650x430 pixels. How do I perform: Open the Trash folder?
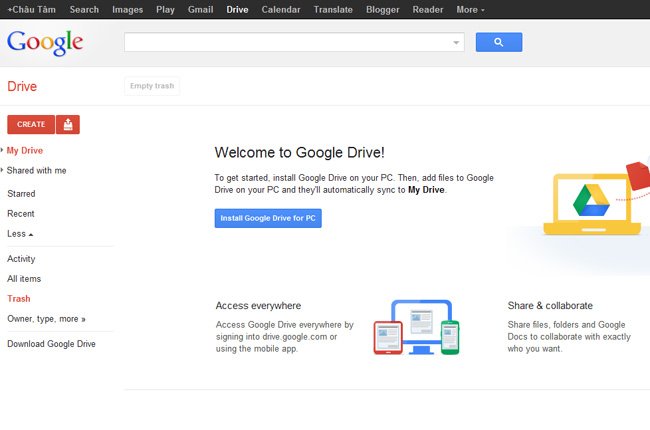[19, 299]
